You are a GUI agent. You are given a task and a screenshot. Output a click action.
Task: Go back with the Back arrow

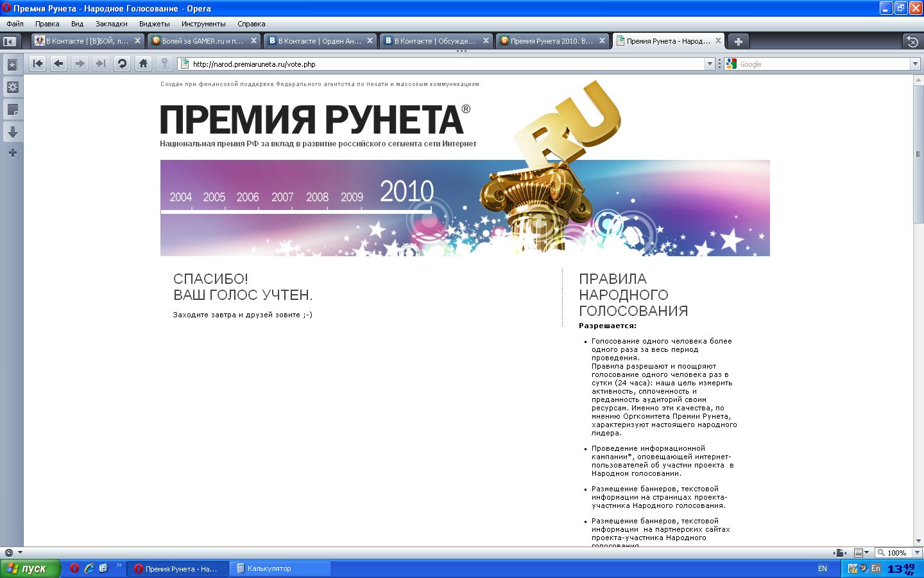pos(59,64)
